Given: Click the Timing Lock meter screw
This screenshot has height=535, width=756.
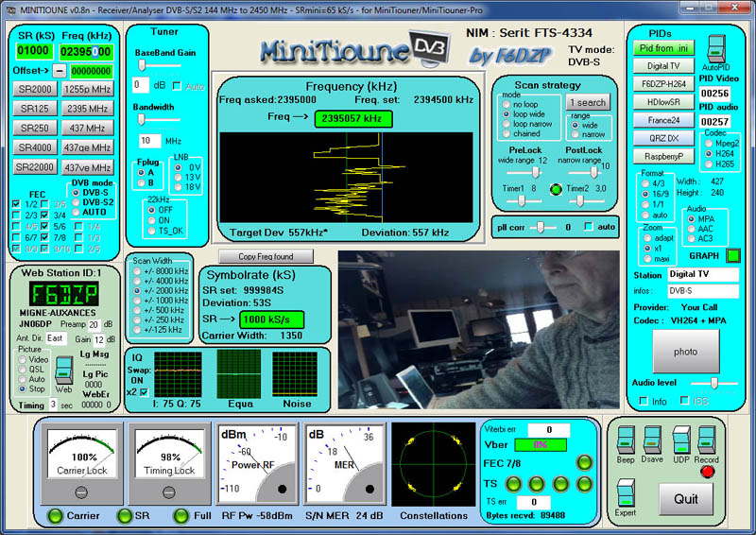Looking at the screenshot, I should pos(169,492).
